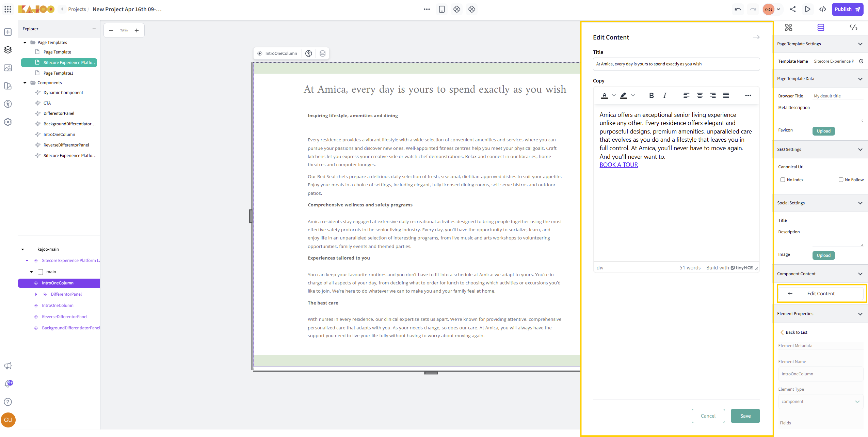The width and height of the screenshot is (868, 437).
Task: Click the justify text alignment icon
Action: [x=726, y=95]
